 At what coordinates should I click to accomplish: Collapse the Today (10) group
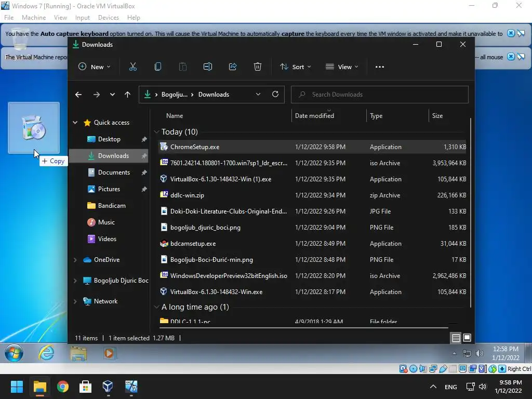pyautogui.click(x=156, y=132)
